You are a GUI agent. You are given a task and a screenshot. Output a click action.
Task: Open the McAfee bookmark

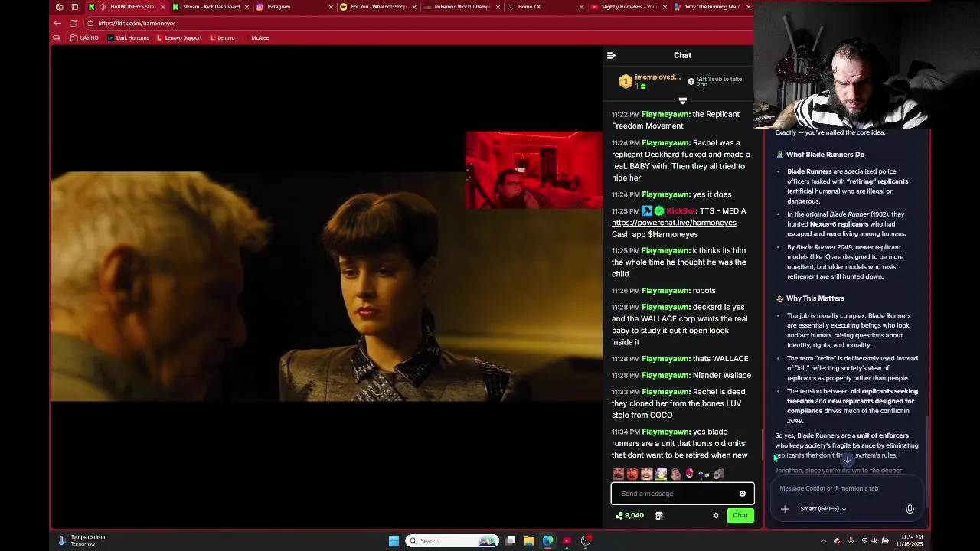tap(260, 37)
